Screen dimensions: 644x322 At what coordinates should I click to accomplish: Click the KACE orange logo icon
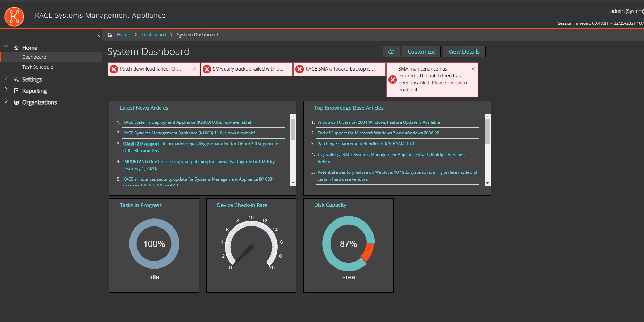[14, 16]
